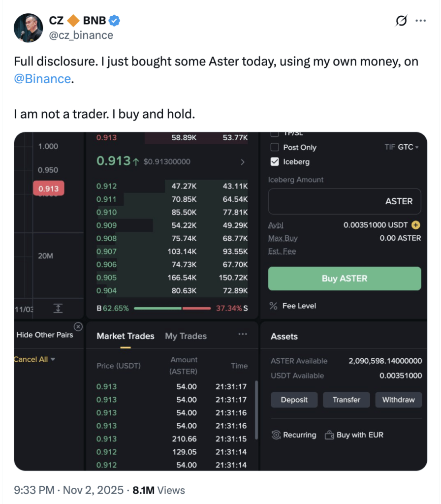This screenshot has width=441, height=504.
Task: Close the Hide Other Pairs tooltip
Action: click(78, 327)
